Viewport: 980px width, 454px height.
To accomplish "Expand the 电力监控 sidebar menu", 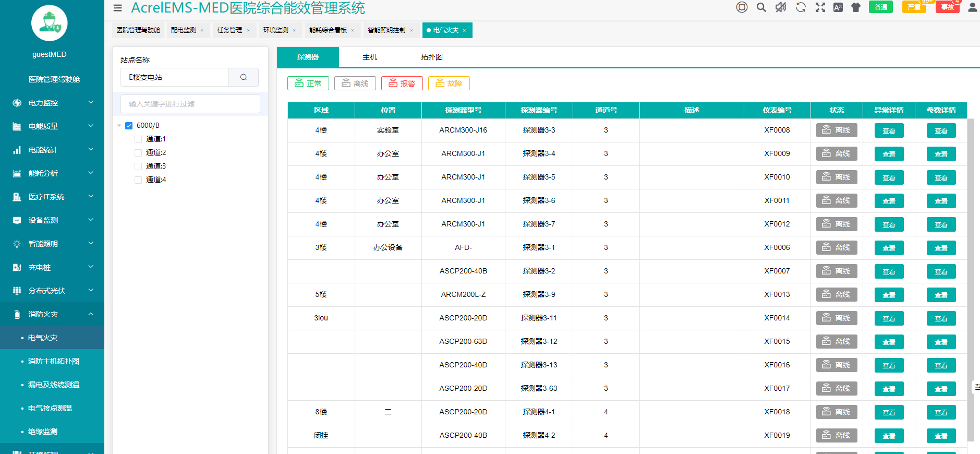I will [x=52, y=103].
